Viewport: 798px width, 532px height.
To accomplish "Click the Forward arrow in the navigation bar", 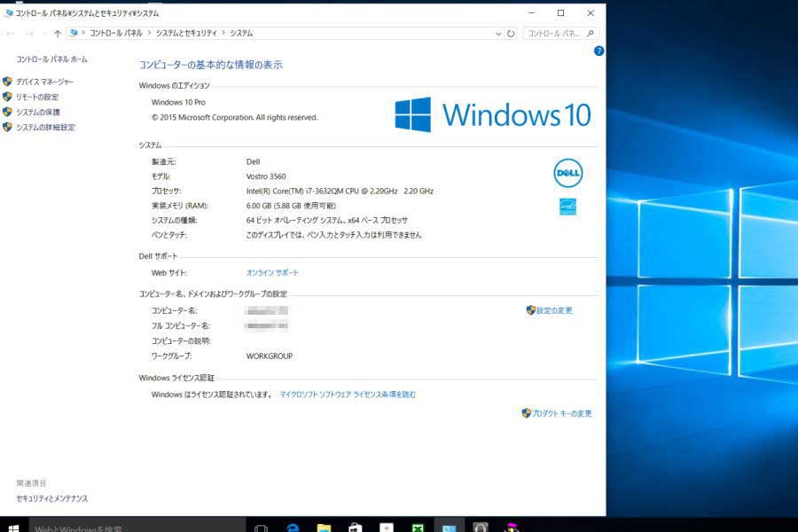I will tap(29, 34).
